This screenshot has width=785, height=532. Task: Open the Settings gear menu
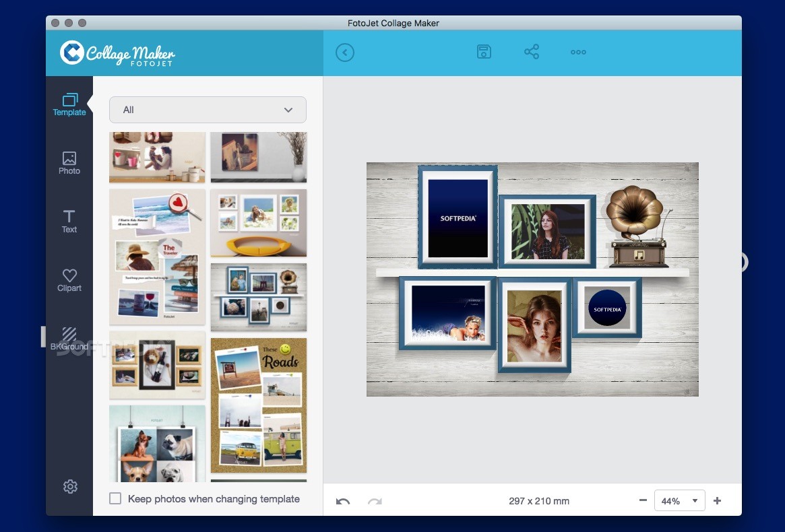click(x=70, y=486)
